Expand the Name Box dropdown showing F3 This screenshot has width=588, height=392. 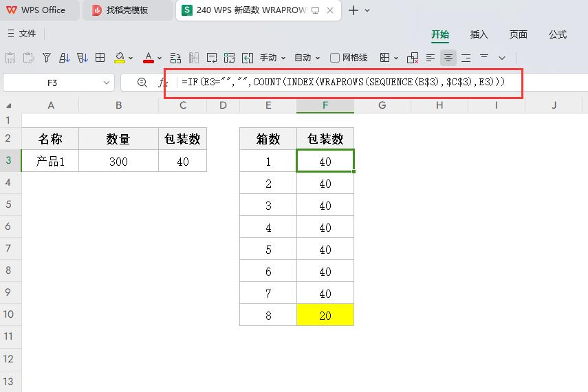point(107,83)
